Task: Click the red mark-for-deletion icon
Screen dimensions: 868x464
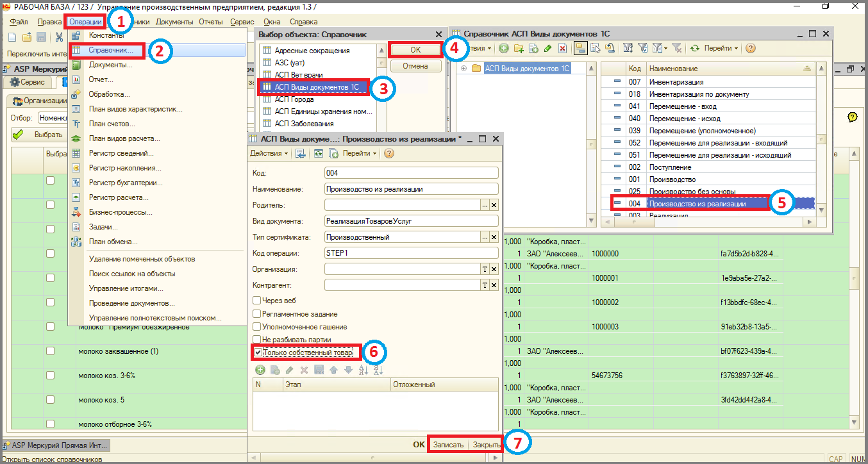Action: pos(563,48)
